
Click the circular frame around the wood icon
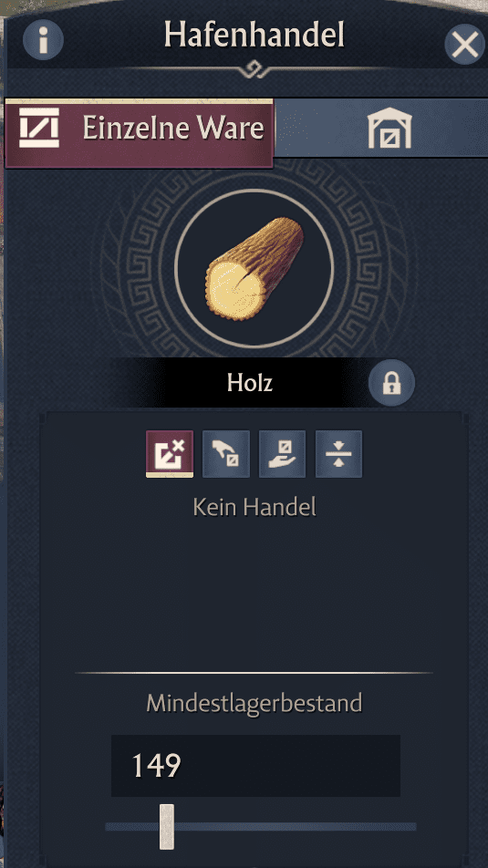[254, 268]
